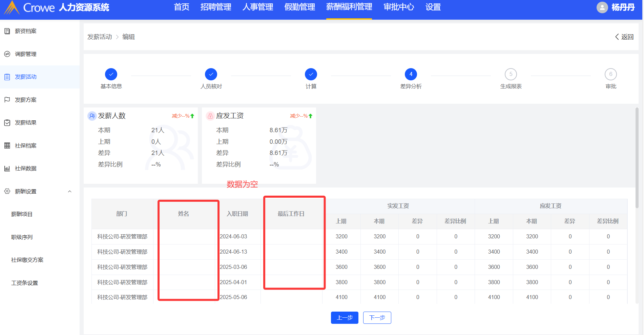Click the 下一步 button

pos(377,318)
